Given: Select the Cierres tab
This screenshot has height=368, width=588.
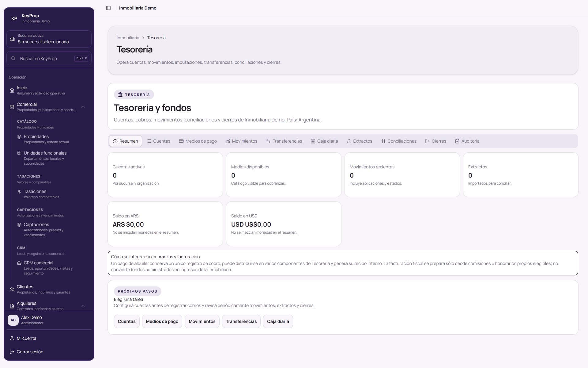Looking at the screenshot, I should click(436, 141).
